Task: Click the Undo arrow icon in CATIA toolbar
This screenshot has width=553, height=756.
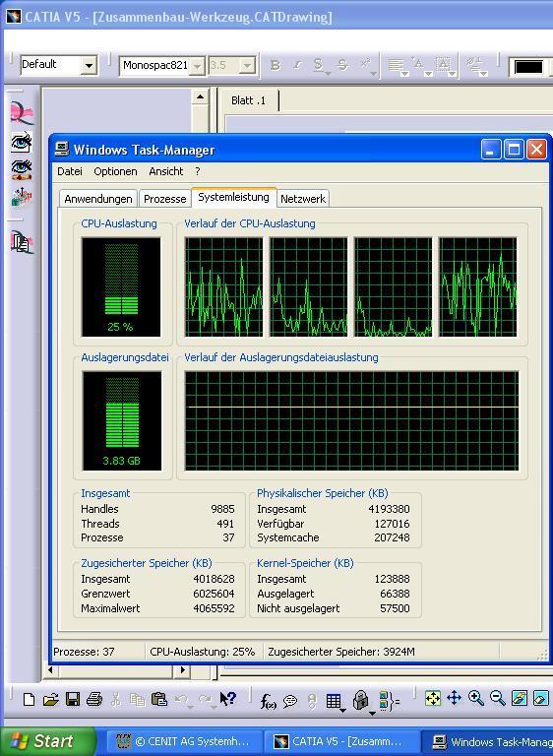Action: point(182,700)
